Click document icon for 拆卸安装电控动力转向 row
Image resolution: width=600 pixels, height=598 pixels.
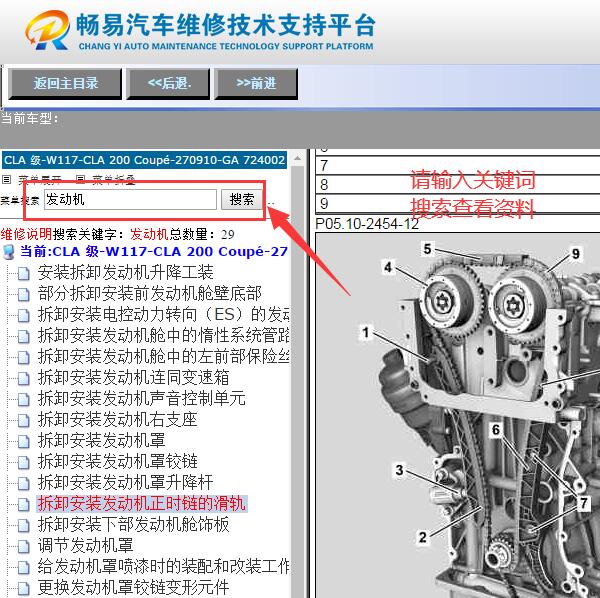(x=23, y=315)
